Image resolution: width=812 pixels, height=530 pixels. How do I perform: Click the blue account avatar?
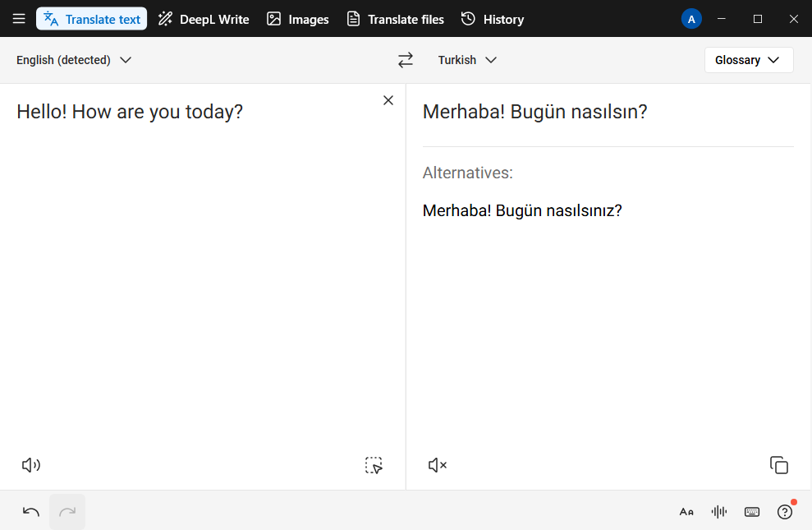(x=691, y=18)
